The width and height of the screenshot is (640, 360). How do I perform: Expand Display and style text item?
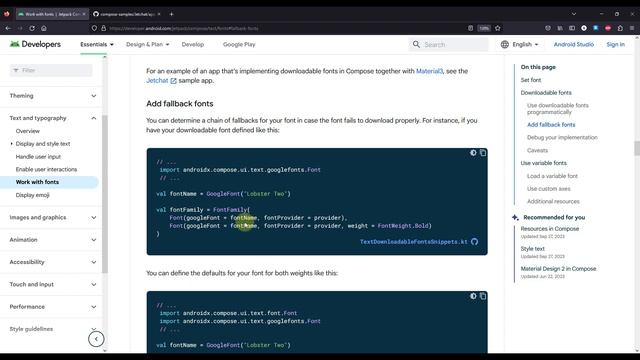tap(11, 144)
